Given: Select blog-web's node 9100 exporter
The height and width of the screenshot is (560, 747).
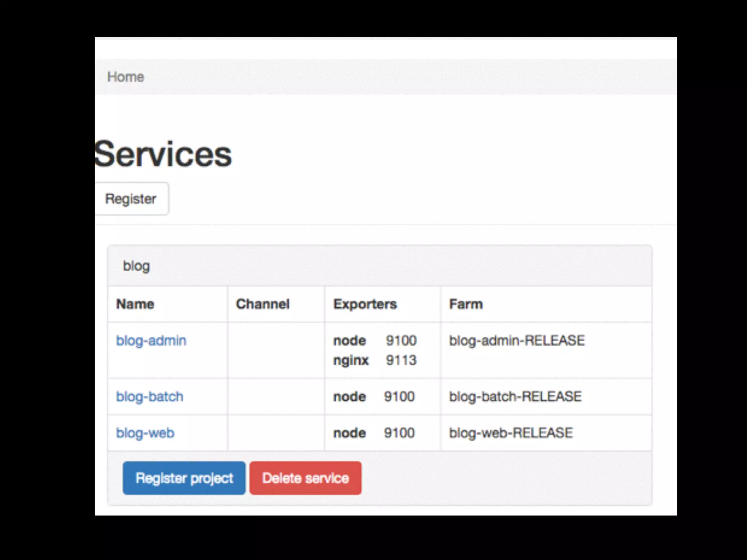Looking at the screenshot, I should 373,433.
